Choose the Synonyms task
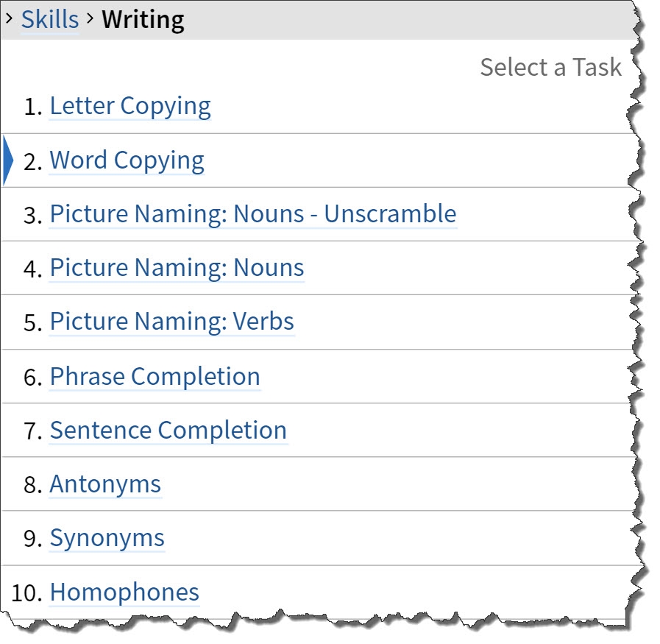This screenshot has height=644, width=660. pyautogui.click(x=107, y=538)
